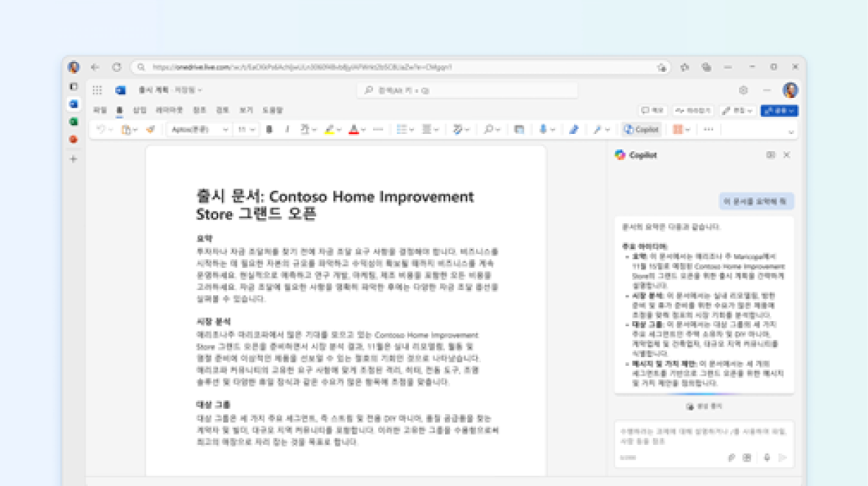Switch to the 레이아웃 ribbon tab
This screenshot has width=868, height=486.
pyautogui.click(x=169, y=110)
